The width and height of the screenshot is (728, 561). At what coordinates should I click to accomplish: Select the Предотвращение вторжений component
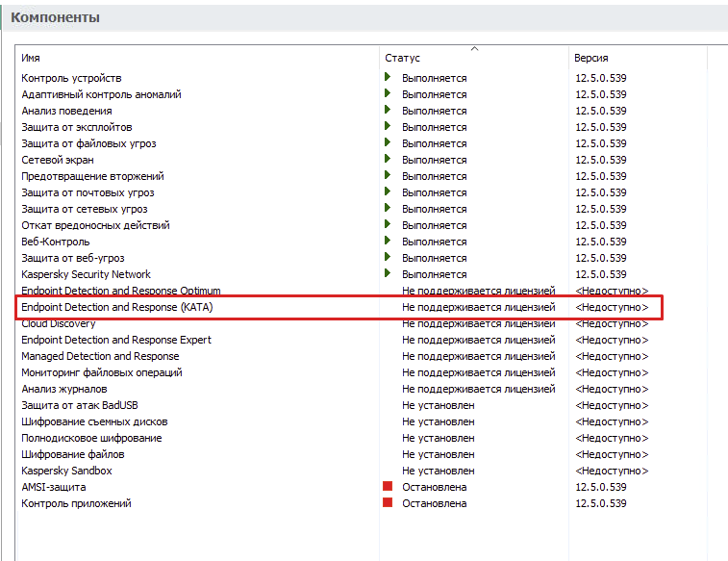92,176
